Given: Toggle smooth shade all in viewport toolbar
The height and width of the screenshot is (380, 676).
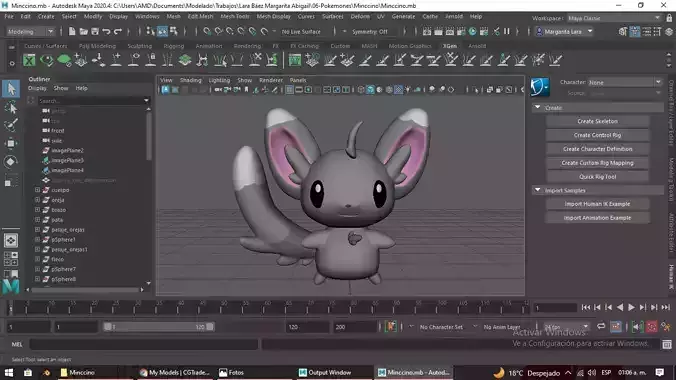Looking at the screenshot, I should tap(370, 90).
